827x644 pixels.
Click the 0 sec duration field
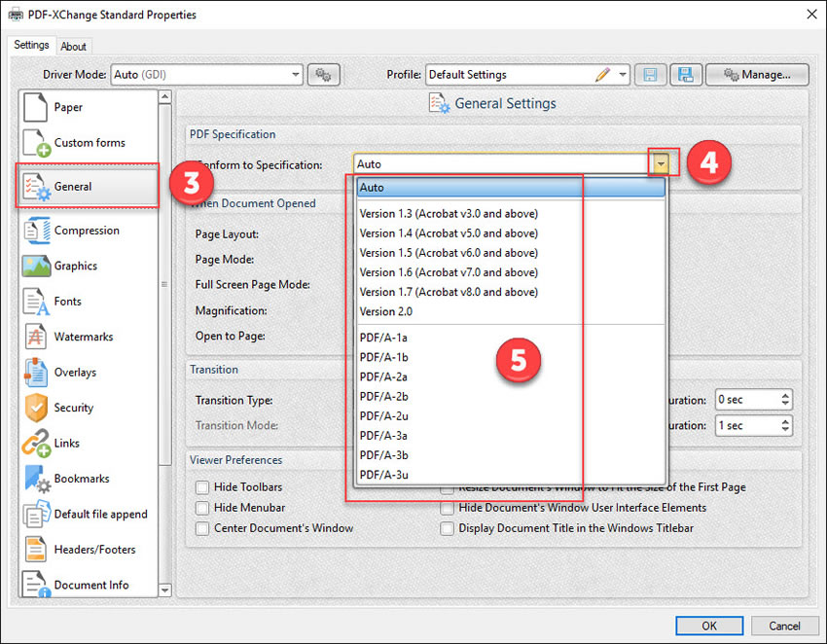747,400
